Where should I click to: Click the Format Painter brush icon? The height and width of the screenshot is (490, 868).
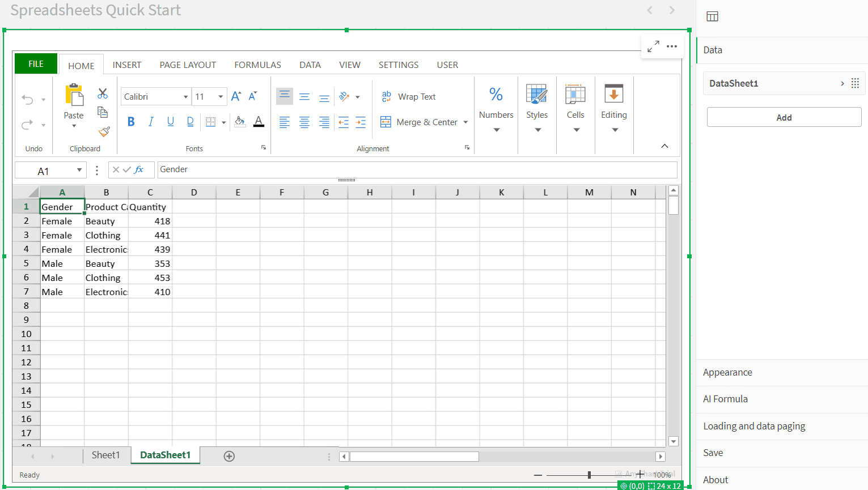[x=104, y=131]
